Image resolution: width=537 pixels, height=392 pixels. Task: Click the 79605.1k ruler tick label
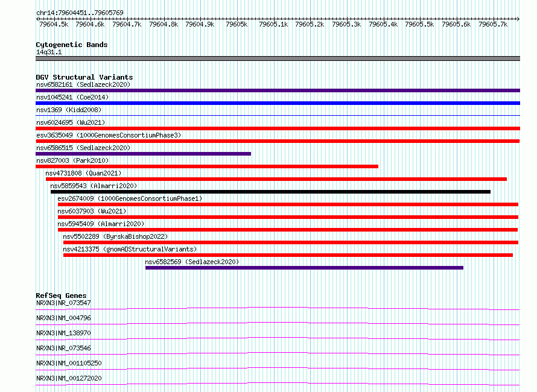[273, 24]
